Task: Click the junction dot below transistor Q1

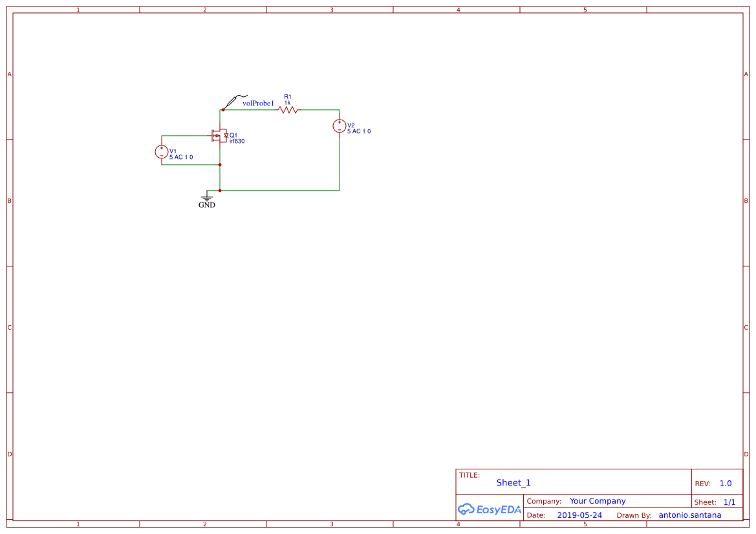Action: (220, 164)
